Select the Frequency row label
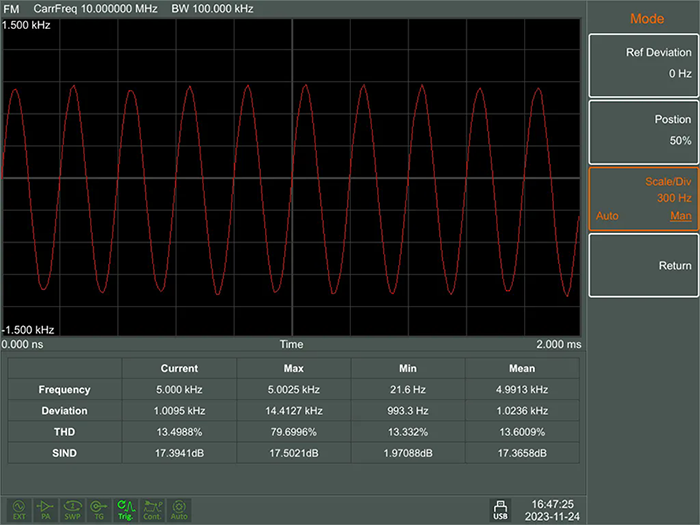 (65, 390)
